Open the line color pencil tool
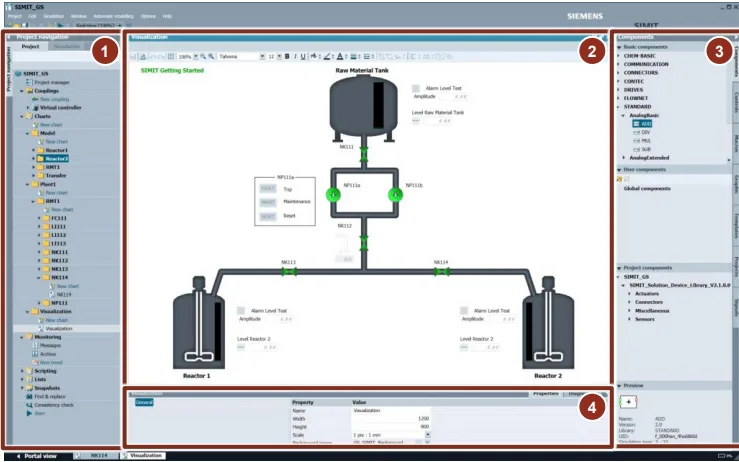This screenshot has height=462, width=739. point(326,57)
